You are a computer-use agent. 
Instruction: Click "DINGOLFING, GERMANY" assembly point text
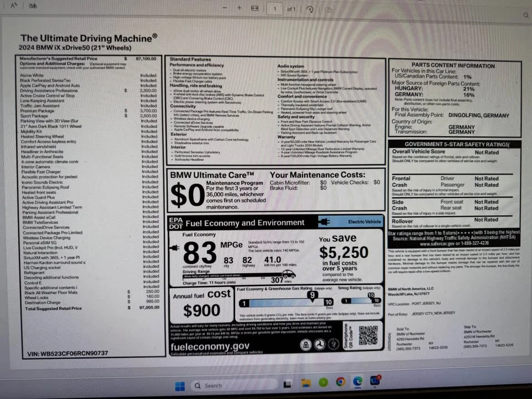479,116
